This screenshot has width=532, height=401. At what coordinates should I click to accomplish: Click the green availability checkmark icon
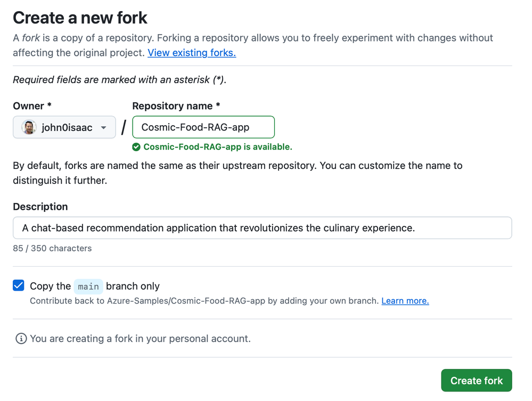coord(136,147)
